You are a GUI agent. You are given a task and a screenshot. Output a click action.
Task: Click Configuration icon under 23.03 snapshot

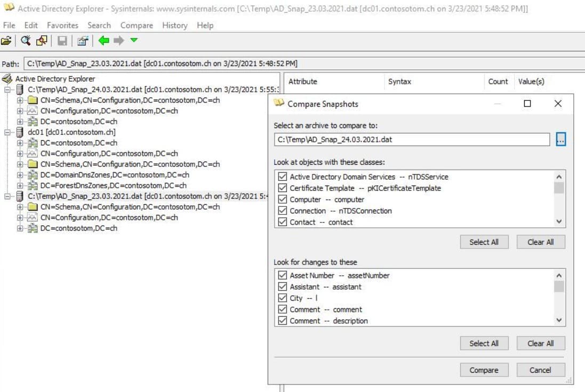[x=33, y=218]
